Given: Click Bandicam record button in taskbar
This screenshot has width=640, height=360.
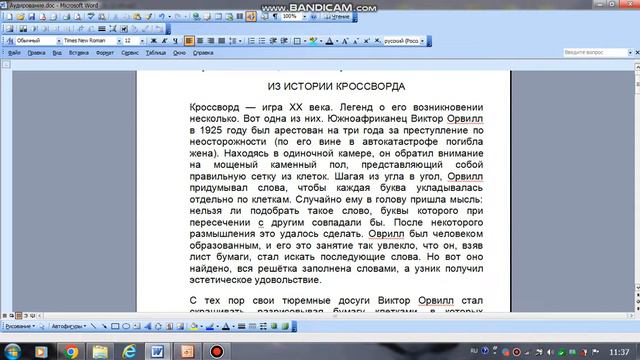Looking at the screenshot, I should [x=217, y=351].
